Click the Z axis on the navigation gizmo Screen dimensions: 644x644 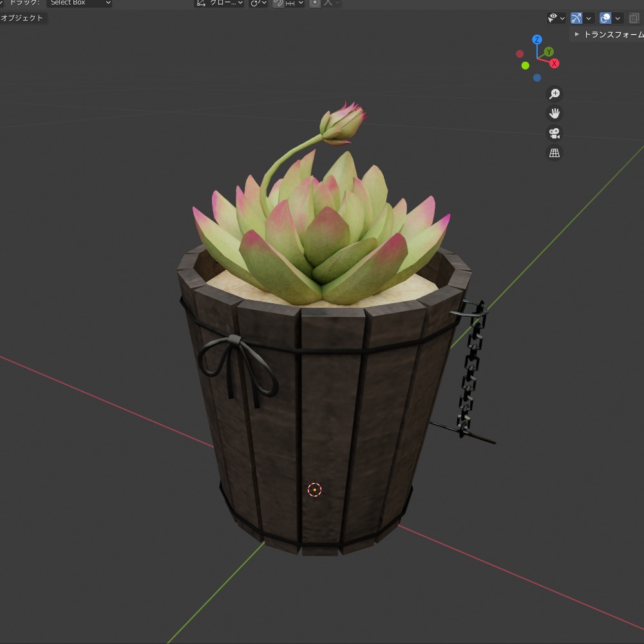click(536, 39)
